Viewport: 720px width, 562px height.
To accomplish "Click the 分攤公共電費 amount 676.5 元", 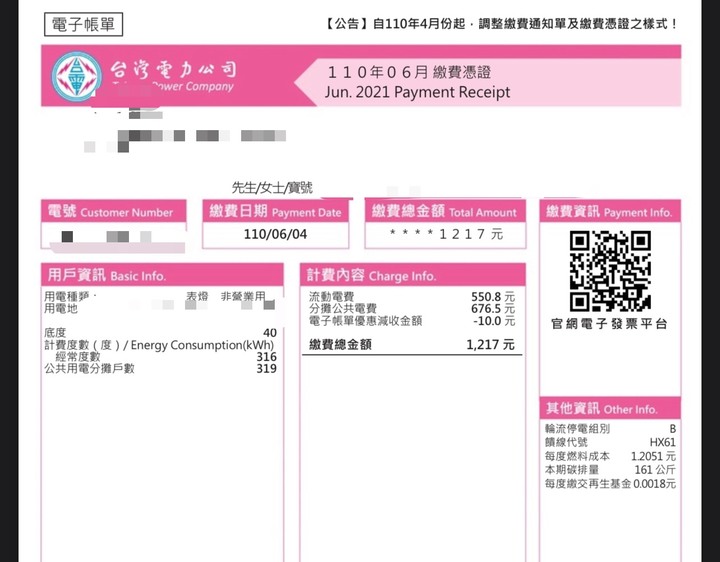I will [493, 309].
